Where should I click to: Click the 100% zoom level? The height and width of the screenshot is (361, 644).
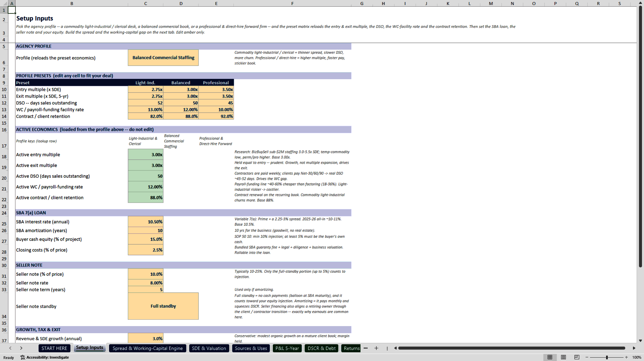pyautogui.click(x=637, y=357)
